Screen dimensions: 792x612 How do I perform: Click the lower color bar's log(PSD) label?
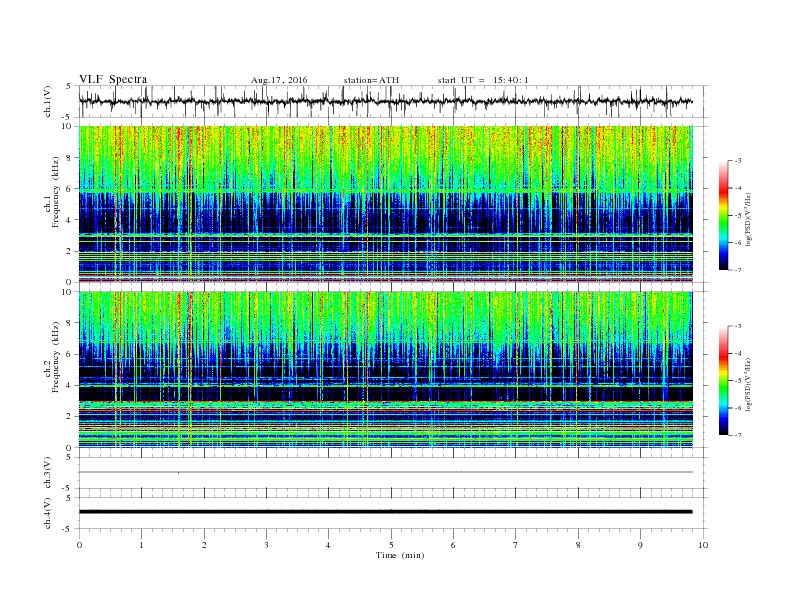(750, 383)
